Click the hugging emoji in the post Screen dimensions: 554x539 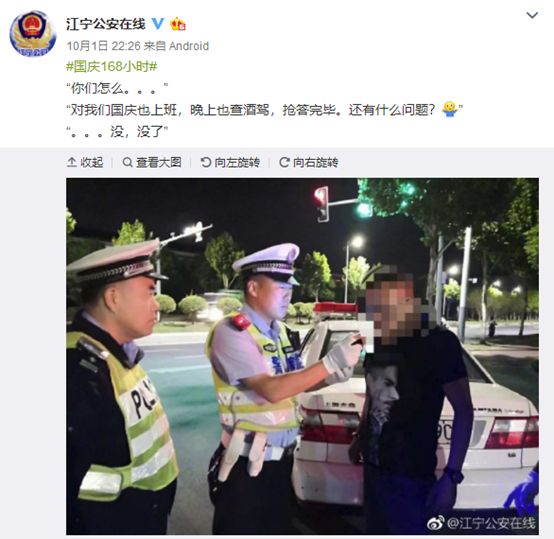pyautogui.click(x=450, y=109)
